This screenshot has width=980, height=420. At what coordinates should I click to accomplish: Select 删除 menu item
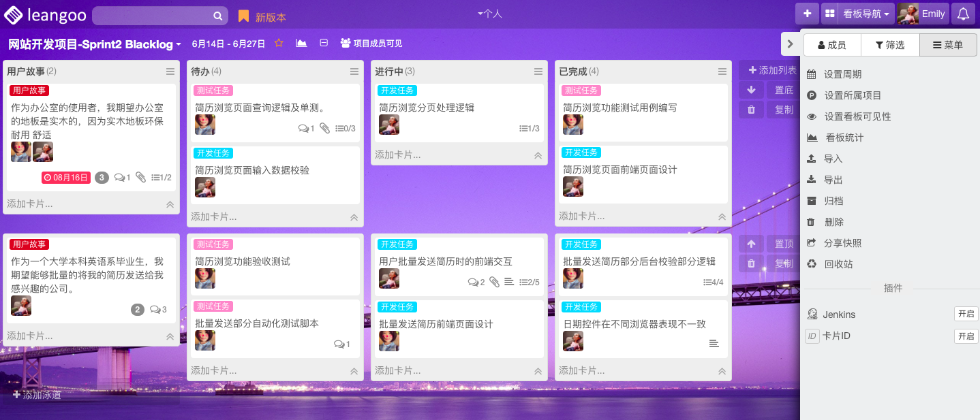click(x=833, y=222)
